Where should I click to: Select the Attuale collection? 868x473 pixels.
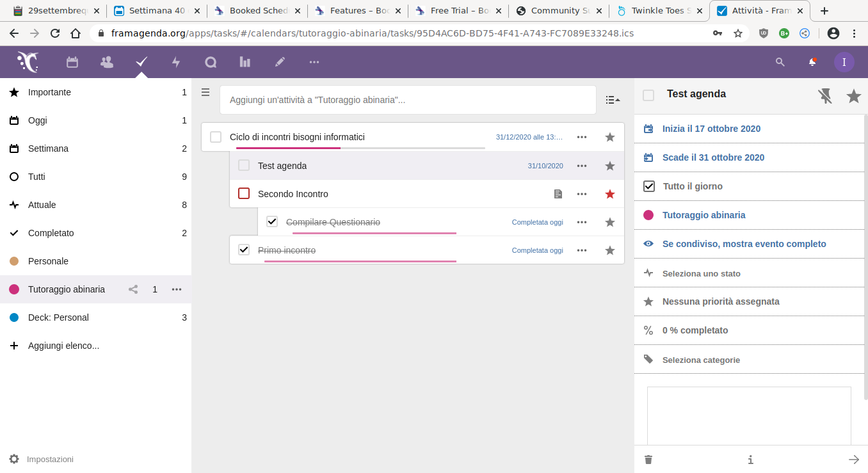(96, 205)
